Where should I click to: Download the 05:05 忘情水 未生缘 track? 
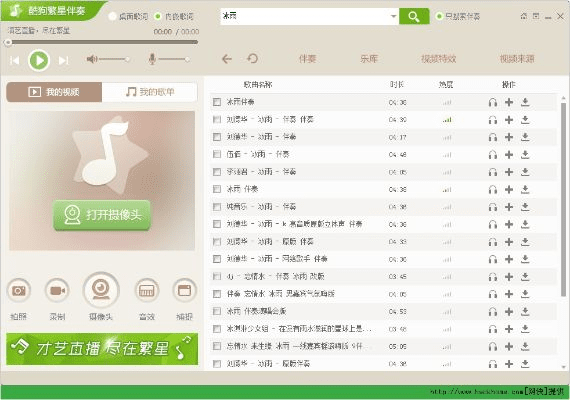click(525, 347)
